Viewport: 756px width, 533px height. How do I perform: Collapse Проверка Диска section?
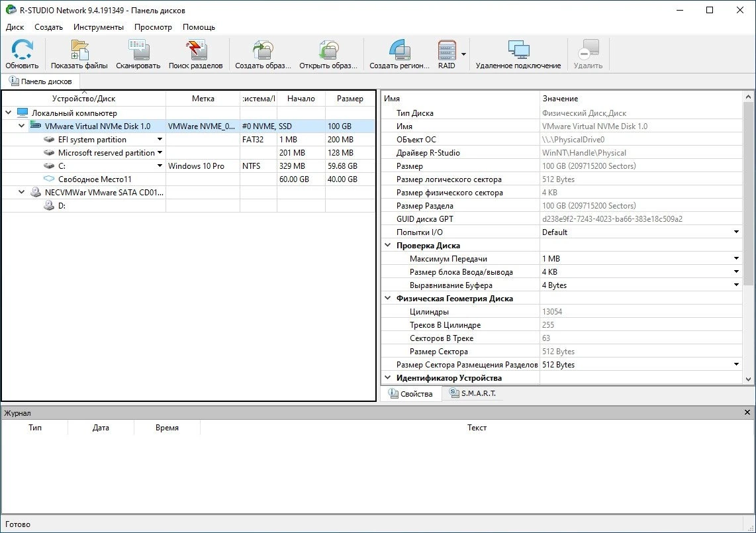[388, 245]
